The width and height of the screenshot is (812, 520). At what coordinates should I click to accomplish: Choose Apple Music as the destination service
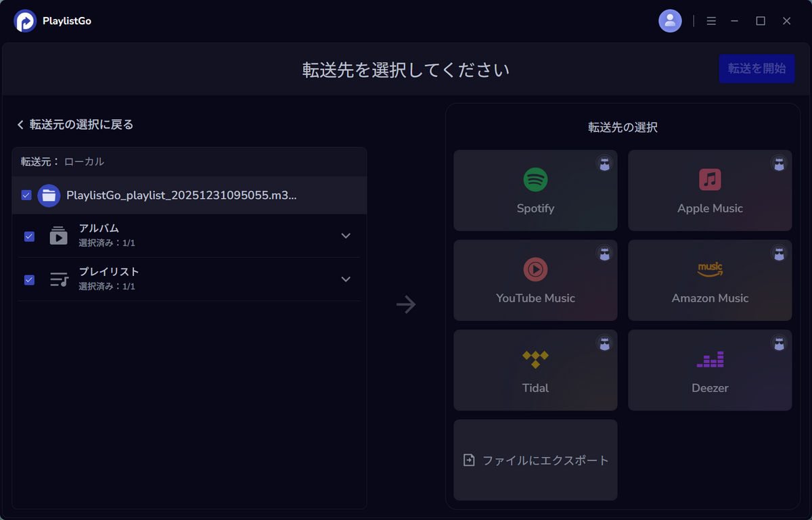tap(709, 191)
